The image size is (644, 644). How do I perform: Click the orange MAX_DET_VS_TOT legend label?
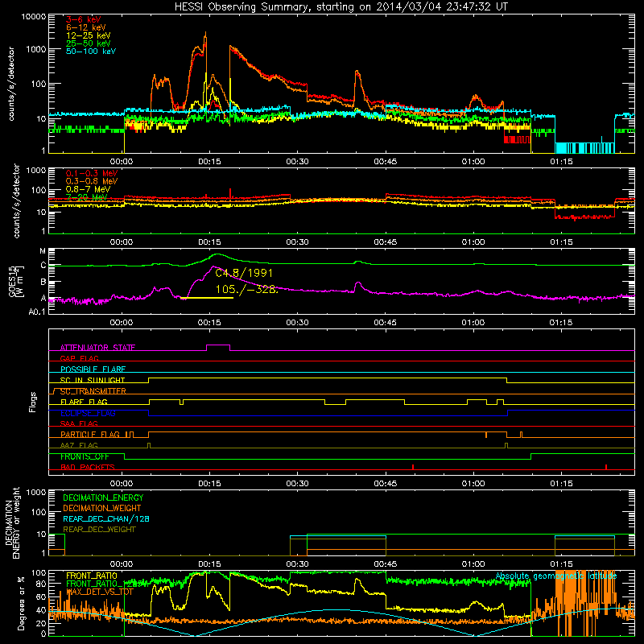coord(100,592)
